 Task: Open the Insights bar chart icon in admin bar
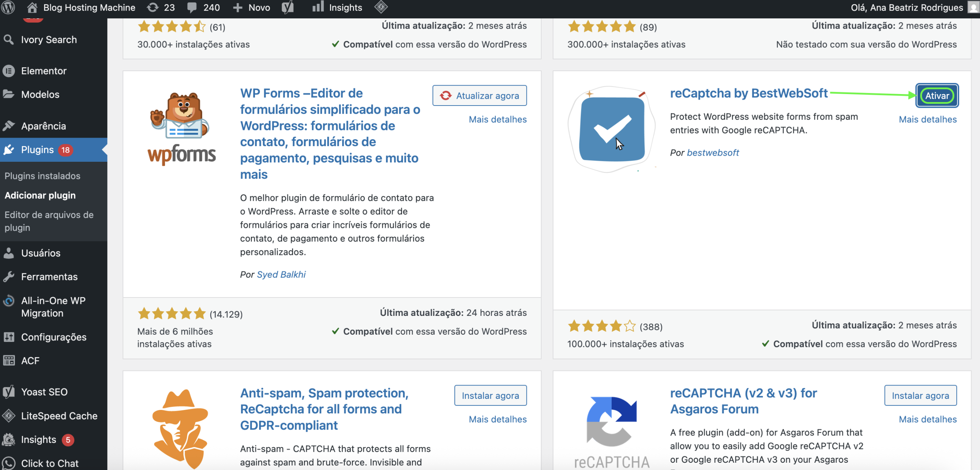pyautogui.click(x=318, y=7)
